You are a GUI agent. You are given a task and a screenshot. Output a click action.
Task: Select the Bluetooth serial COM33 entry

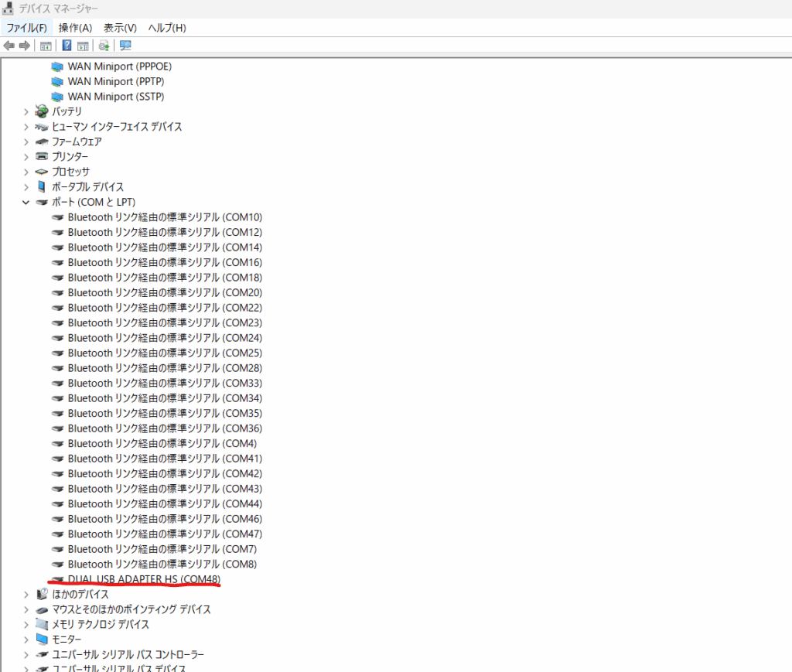[x=166, y=384]
